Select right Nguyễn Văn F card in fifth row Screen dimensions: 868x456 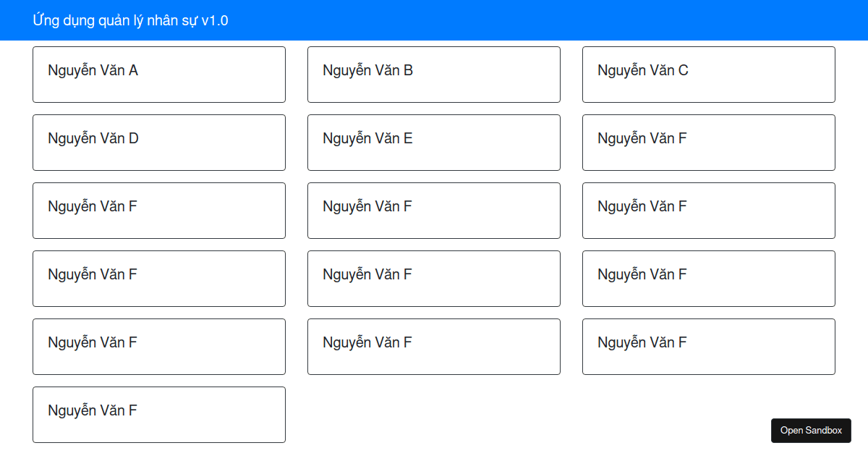(709, 347)
